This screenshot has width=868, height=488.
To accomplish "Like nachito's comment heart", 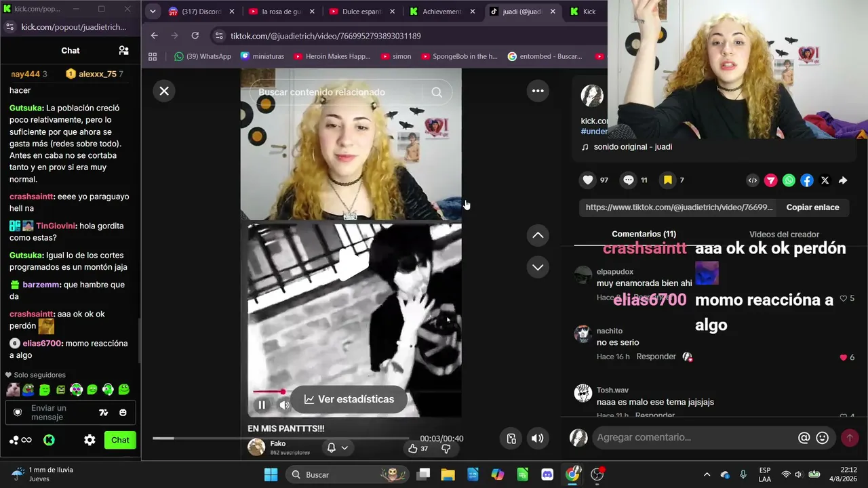I will click(844, 357).
